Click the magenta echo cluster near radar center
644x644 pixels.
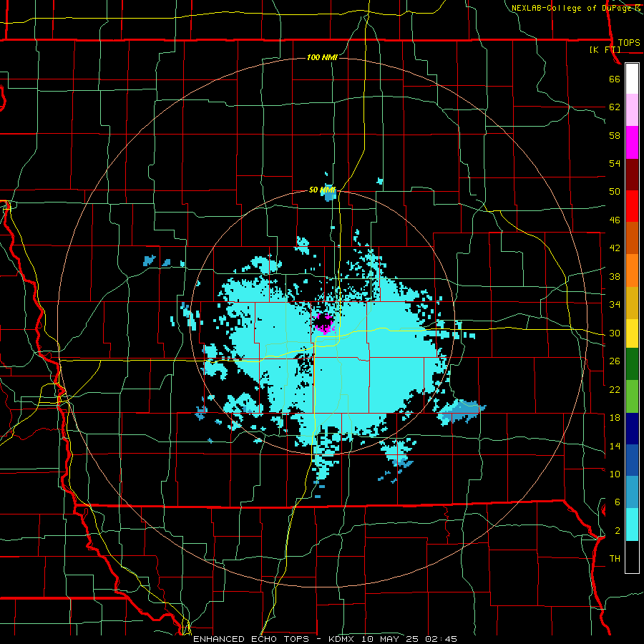(x=324, y=323)
